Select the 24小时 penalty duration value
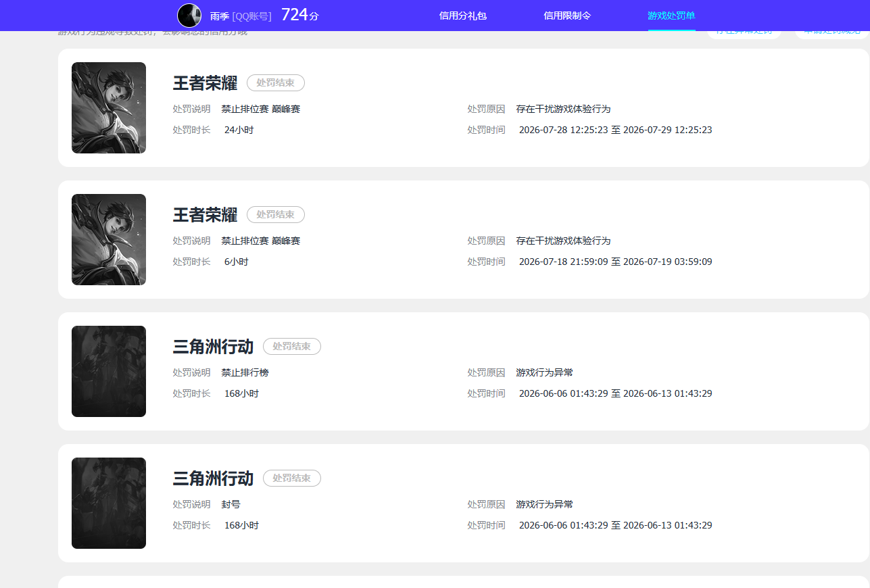Screen dimensions: 870x588 click(x=239, y=130)
